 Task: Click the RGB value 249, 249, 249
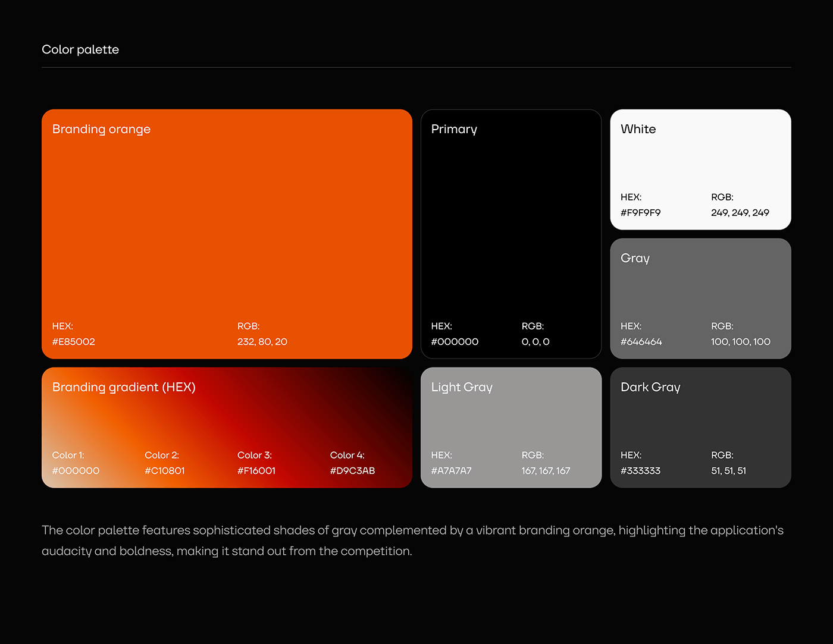pos(740,213)
